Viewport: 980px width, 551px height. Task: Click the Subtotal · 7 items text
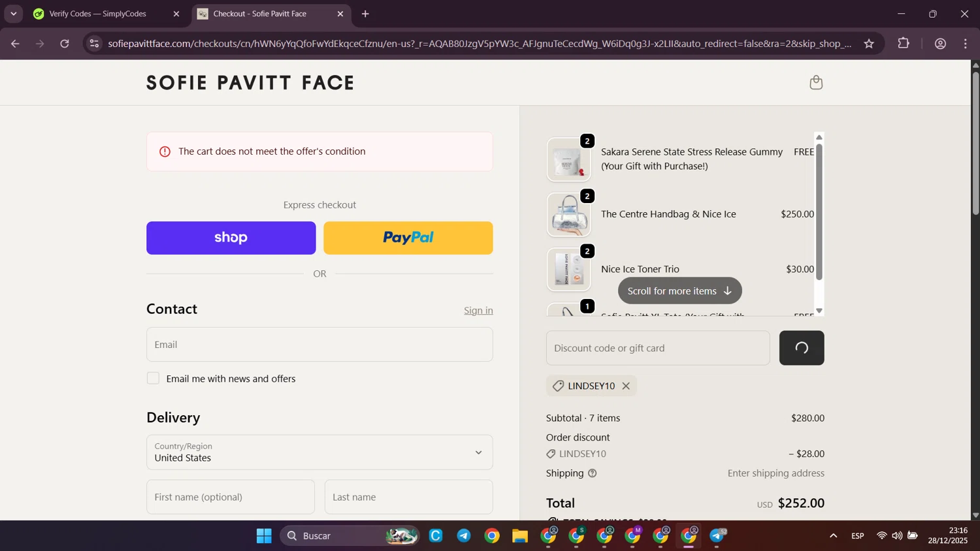[583, 418]
